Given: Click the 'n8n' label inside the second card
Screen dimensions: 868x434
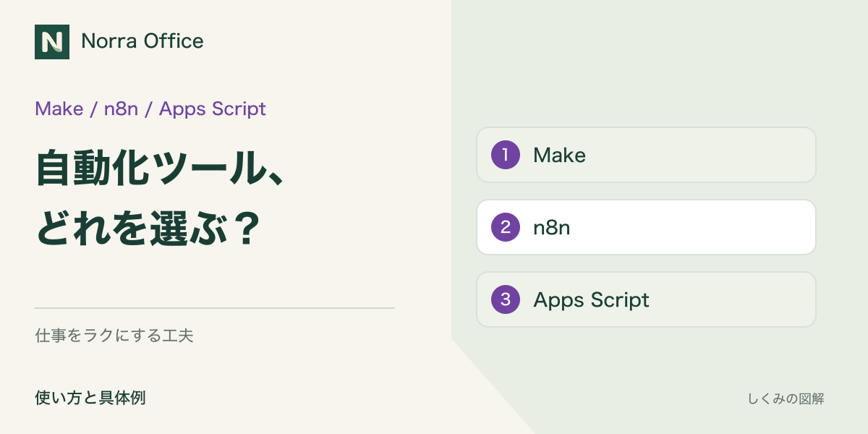Looking at the screenshot, I should tap(552, 228).
